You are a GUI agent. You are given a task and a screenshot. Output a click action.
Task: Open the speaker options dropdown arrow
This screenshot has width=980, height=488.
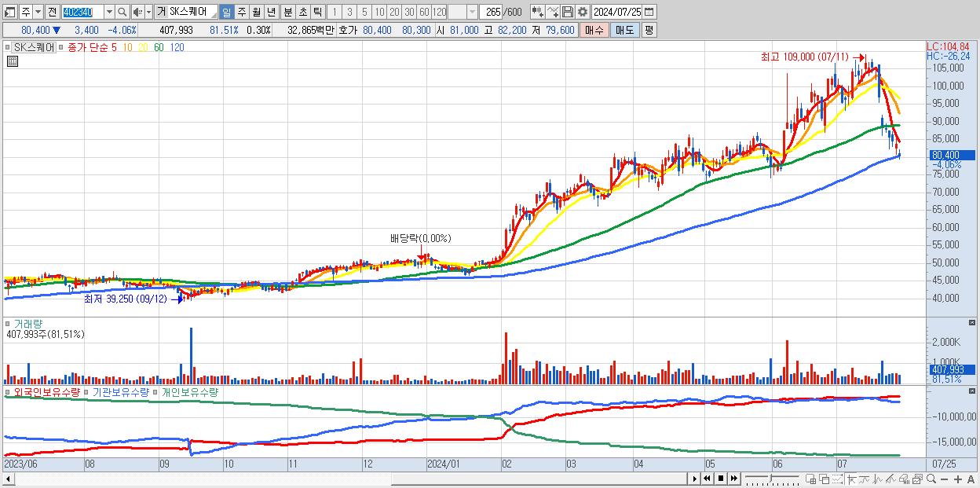pyautogui.click(x=148, y=13)
